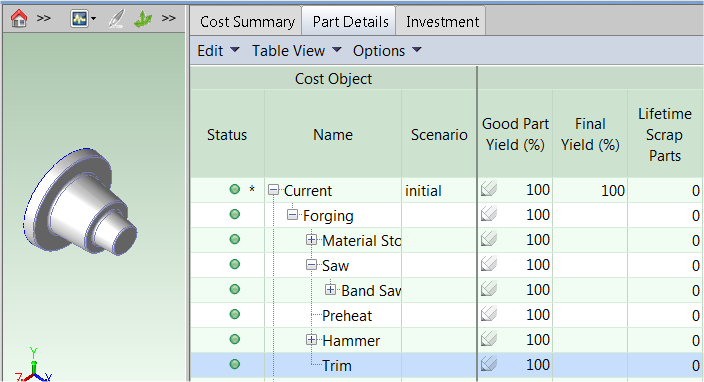704x382 pixels.
Task: Expand the Material Stock tree node
Action: coord(311,240)
